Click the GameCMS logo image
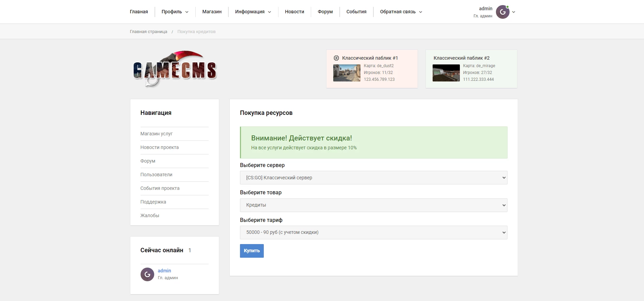Image resolution: width=644 pixels, height=301 pixels. 175,69
